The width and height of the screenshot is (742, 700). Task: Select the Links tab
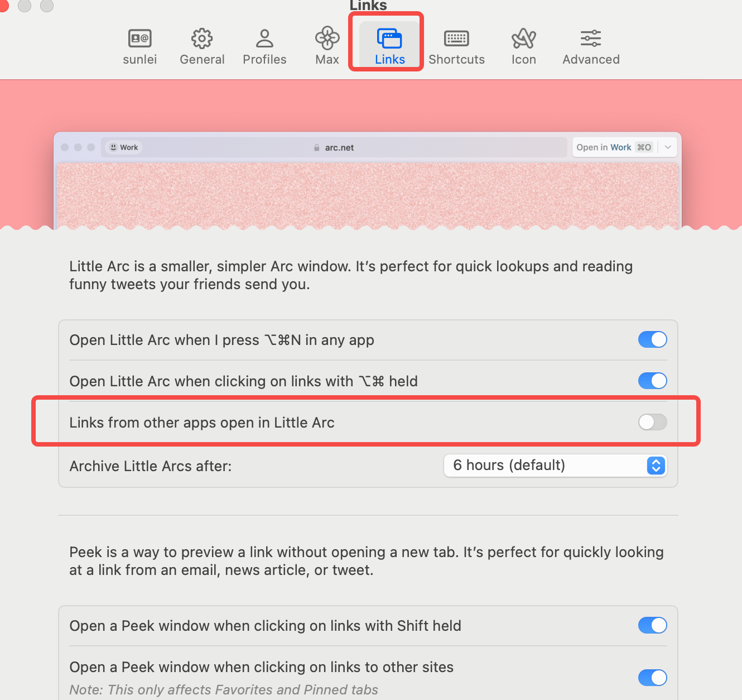(x=389, y=47)
